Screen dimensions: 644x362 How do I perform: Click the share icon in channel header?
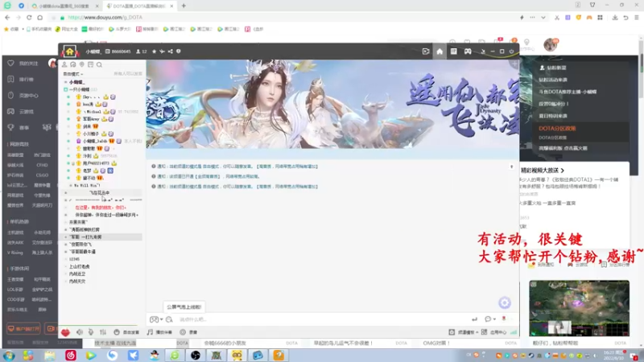pyautogui.click(x=171, y=51)
